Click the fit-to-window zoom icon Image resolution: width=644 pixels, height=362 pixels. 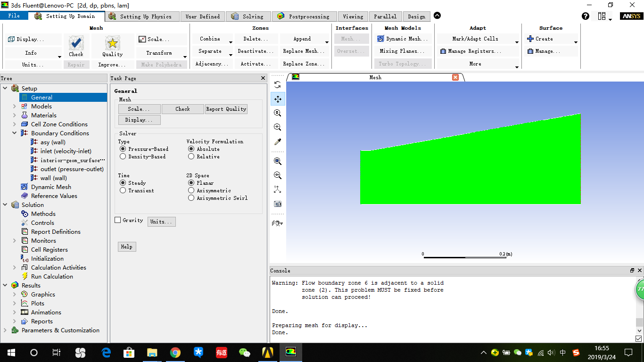(x=278, y=161)
